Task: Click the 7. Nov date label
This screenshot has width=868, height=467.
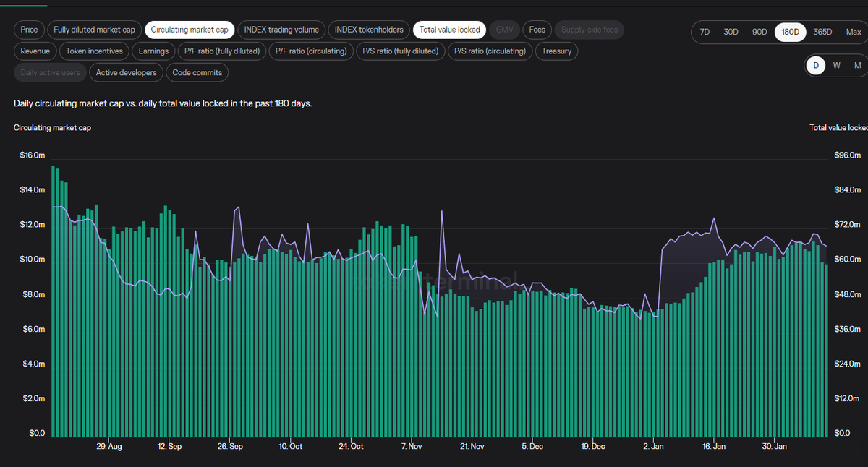Action: pyautogui.click(x=411, y=447)
